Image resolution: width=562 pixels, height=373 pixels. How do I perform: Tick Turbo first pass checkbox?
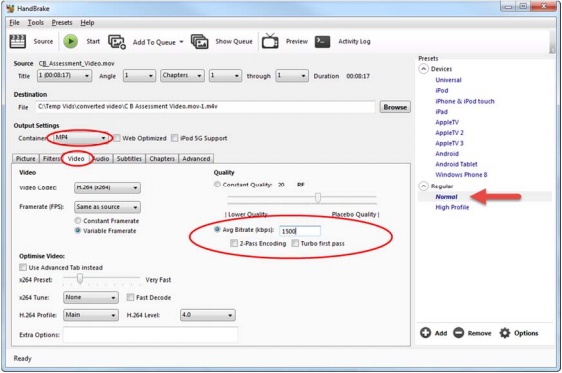click(295, 243)
